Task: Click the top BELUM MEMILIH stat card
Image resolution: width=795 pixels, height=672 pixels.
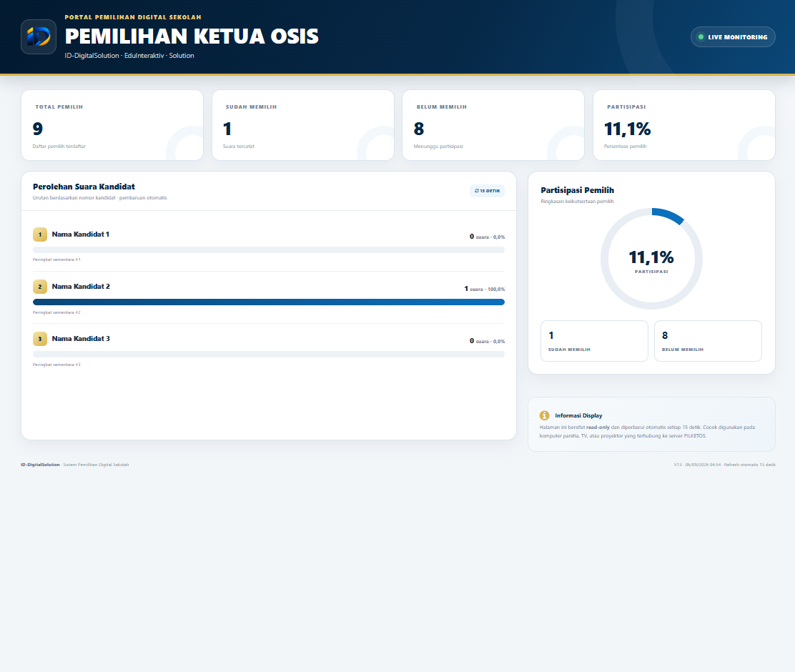Action: (x=493, y=125)
